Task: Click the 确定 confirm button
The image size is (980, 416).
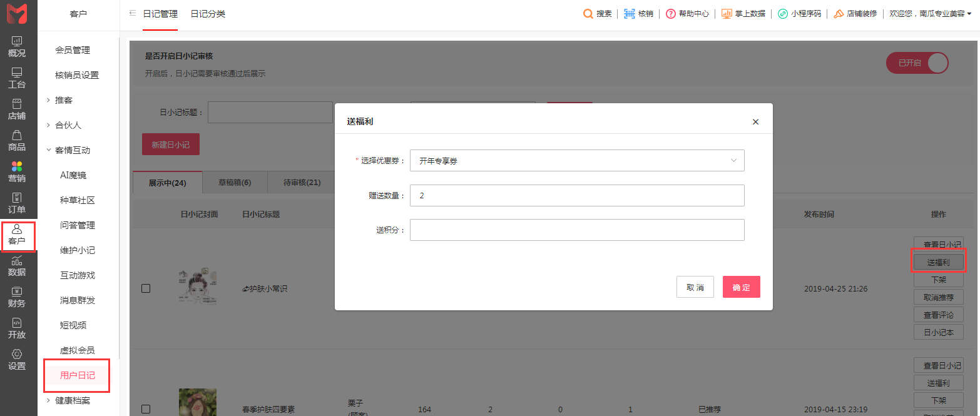Action: tap(741, 287)
